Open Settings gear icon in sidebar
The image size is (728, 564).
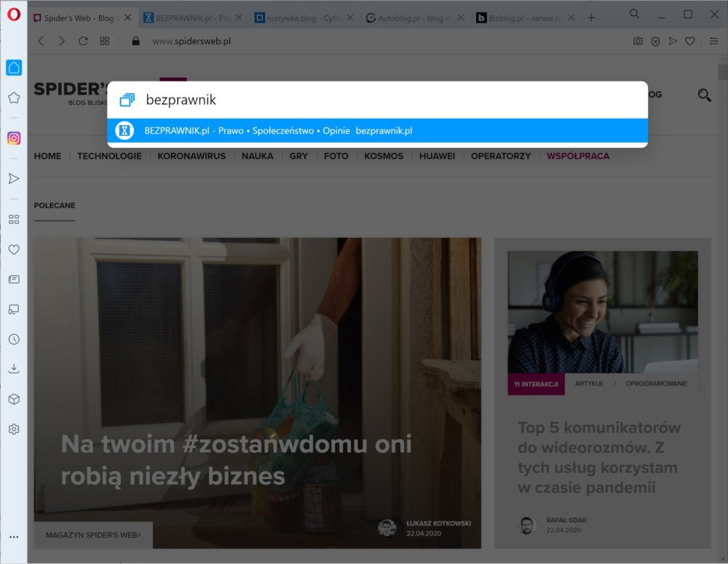[14, 429]
